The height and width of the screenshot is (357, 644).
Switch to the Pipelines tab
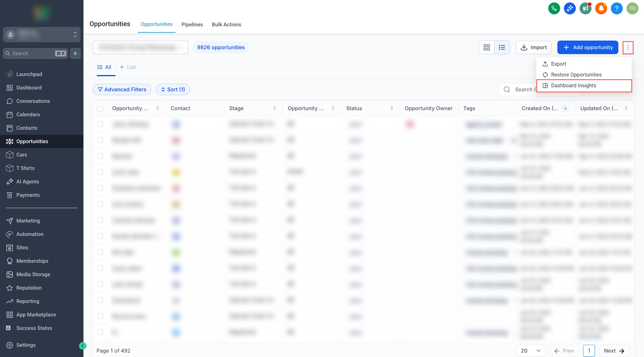[192, 24]
